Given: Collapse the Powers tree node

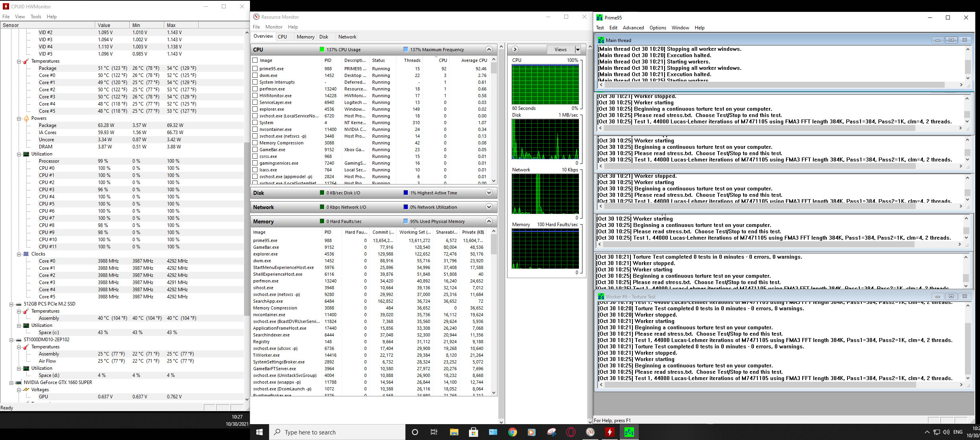Looking at the screenshot, I should coord(19,118).
